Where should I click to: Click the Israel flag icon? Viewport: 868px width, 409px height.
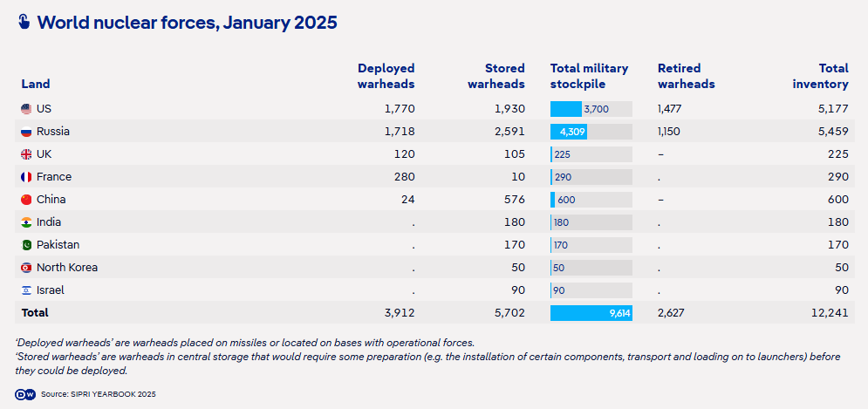(26, 290)
